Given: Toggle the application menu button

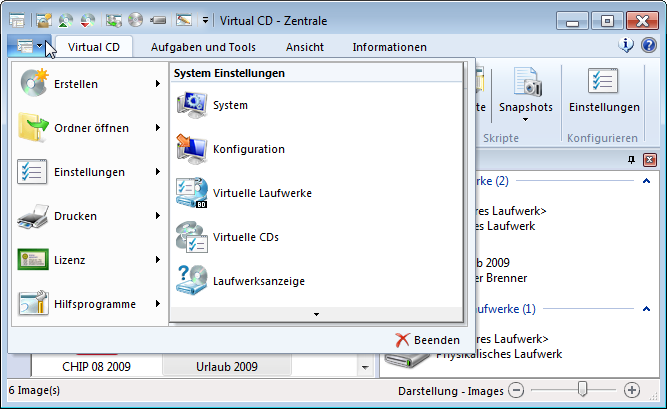Looking at the screenshot, I should pos(29,46).
